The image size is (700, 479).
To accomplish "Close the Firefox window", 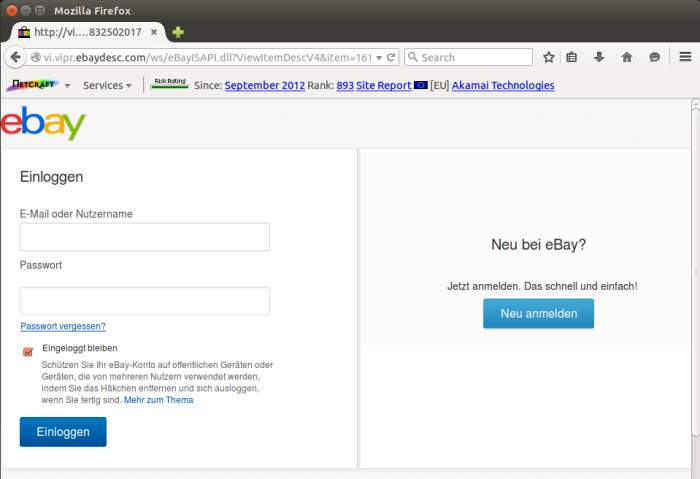I will pyautogui.click(x=12, y=10).
